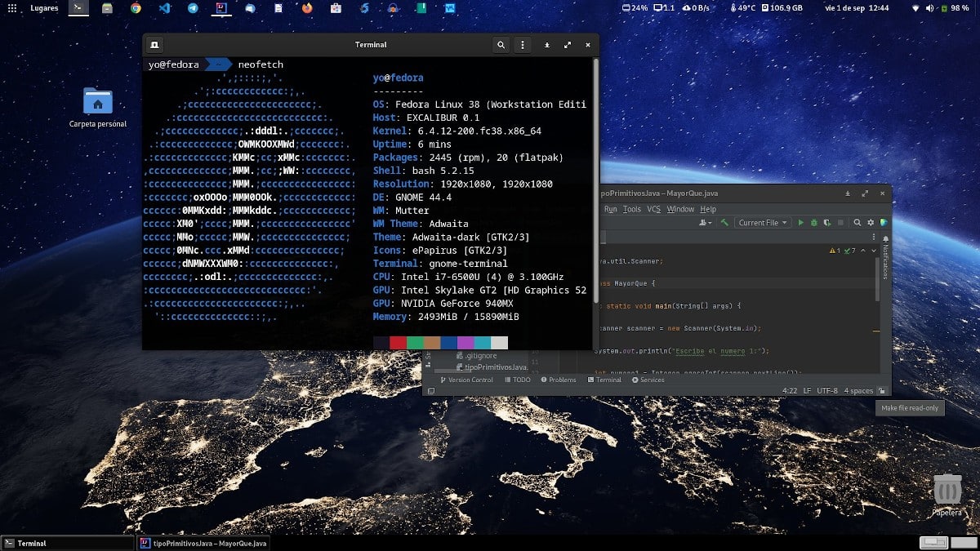Open the Tools menu in IntelliJ
Image resolution: width=980 pixels, height=551 pixels.
click(x=632, y=209)
